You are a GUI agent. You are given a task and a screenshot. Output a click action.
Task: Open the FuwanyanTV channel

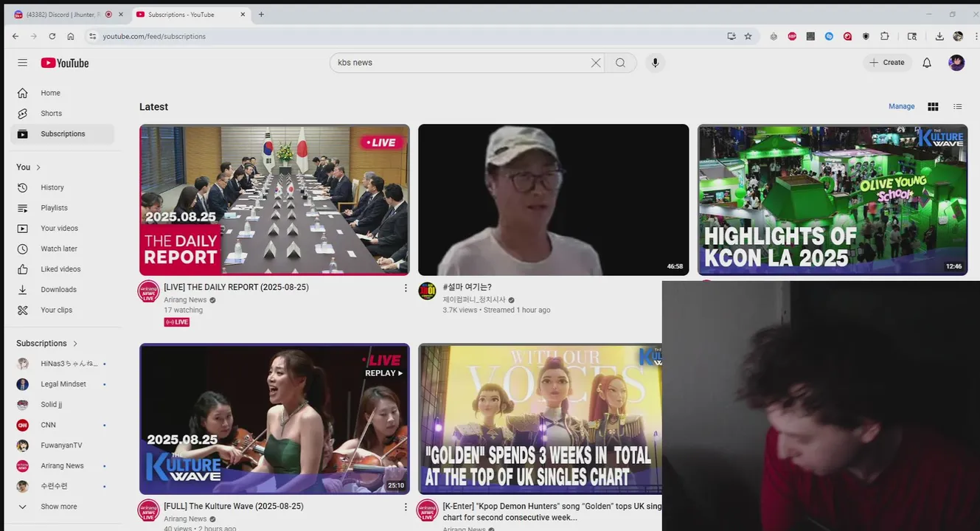click(x=63, y=445)
